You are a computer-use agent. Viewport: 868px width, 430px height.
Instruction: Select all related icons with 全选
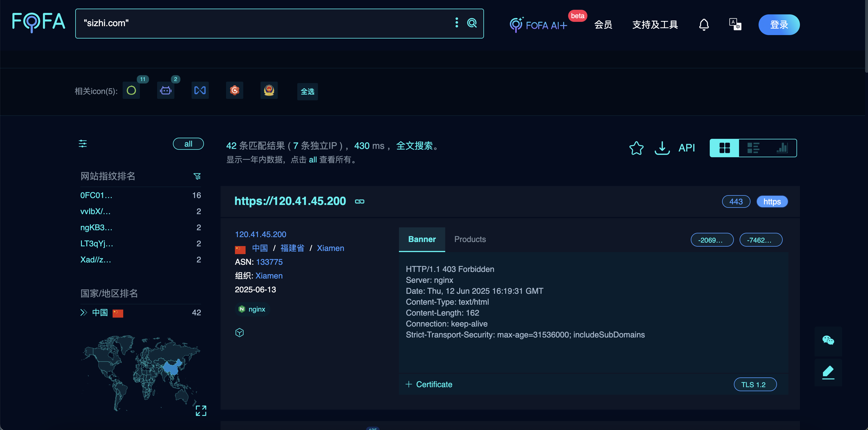[x=307, y=91]
